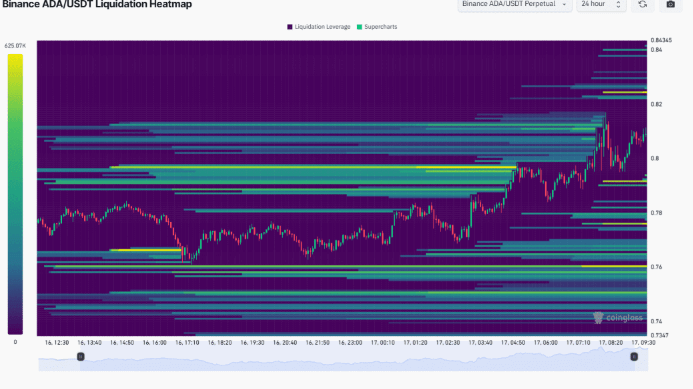Click the camera screenshot icon

coord(670,4)
